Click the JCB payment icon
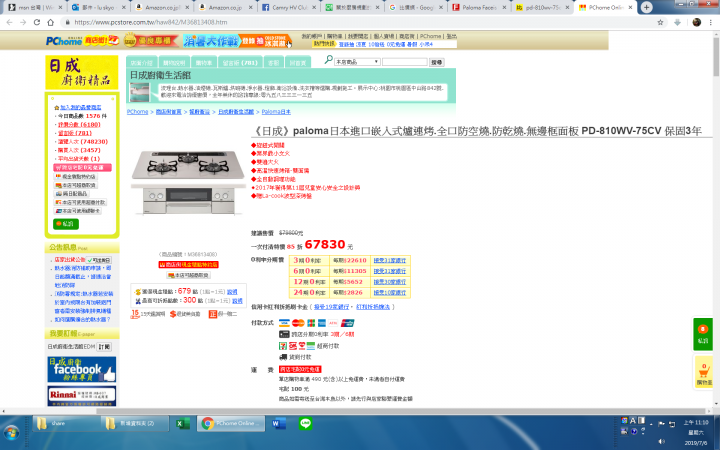 click(311, 323)
